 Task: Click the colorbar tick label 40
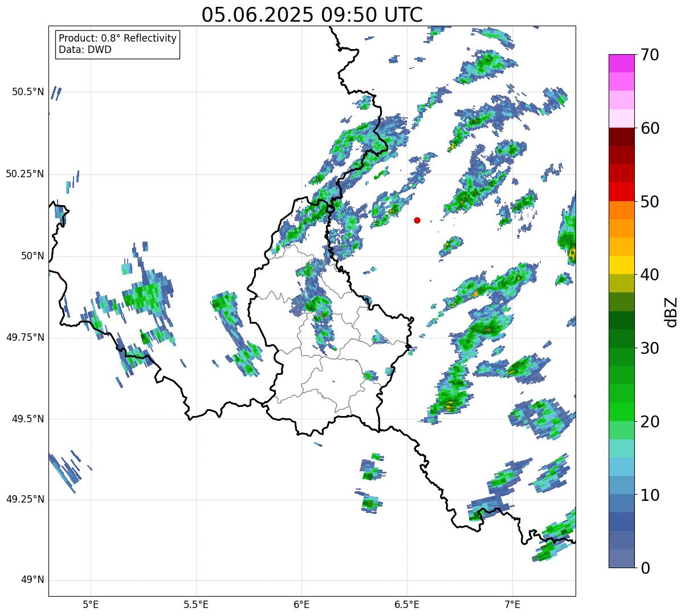point(650,275)
